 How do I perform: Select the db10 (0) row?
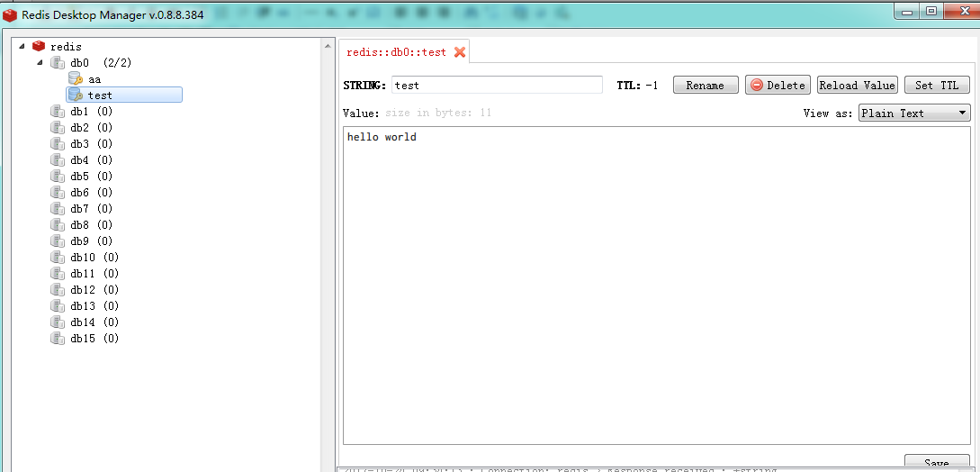tap(94, 258)
